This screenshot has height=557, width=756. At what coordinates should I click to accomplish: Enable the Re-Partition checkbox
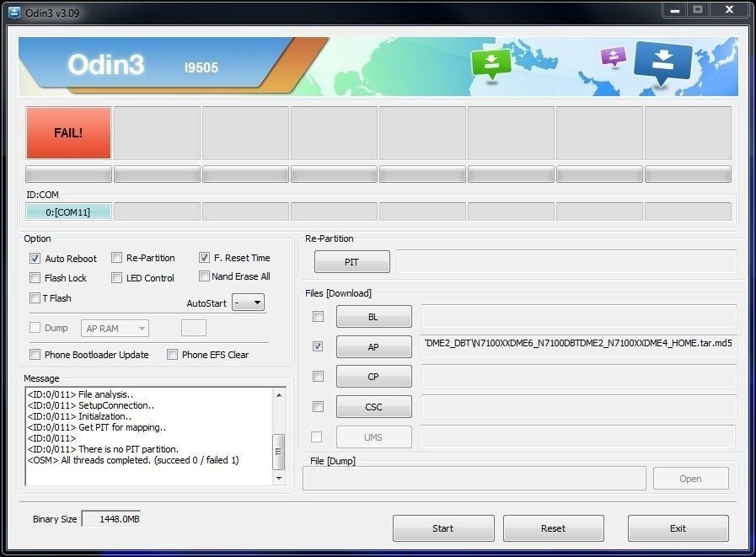pyautogui.click(x=116, y=258)
